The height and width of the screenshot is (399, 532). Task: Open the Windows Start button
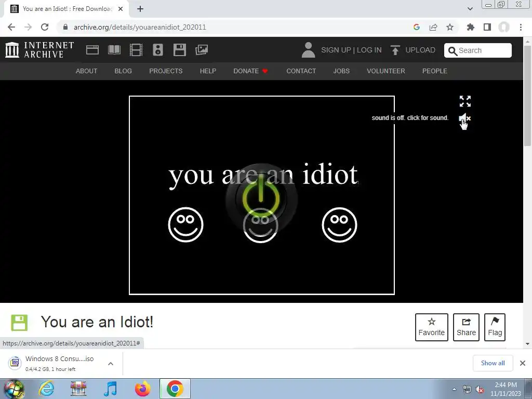13,389
